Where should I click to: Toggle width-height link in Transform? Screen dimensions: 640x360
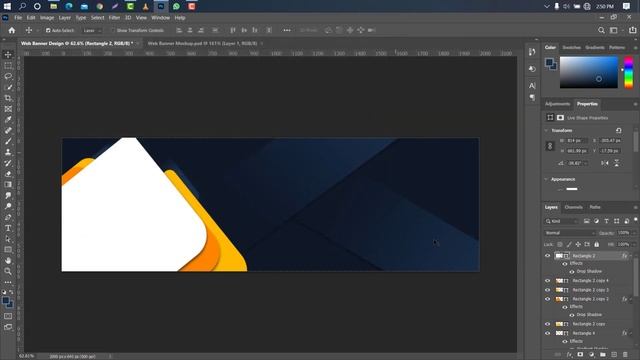550,146
